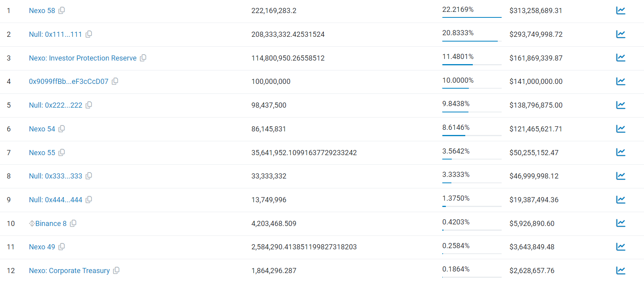
Task: Select quantity 208,333,332.42531524
Action: click(288, 34)
